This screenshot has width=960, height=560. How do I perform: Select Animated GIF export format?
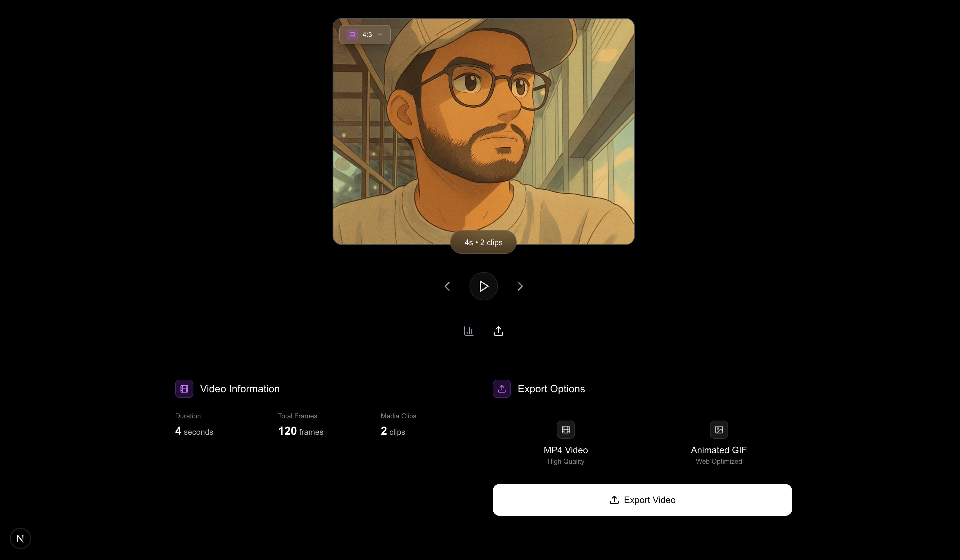pyautogui.click(x=719, y=443)
